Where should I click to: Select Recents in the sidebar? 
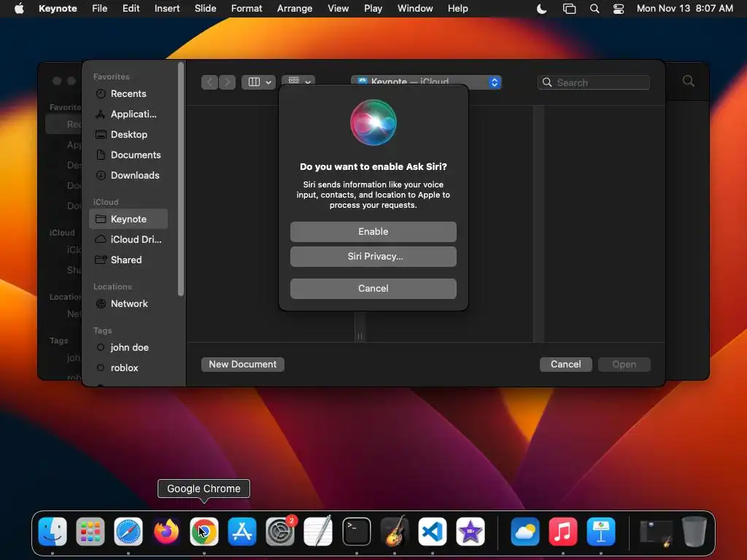click(128, 94)
